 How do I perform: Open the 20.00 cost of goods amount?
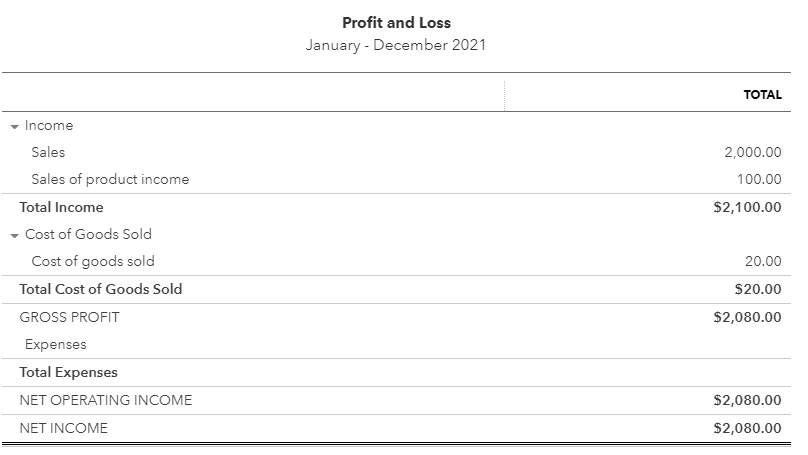pos(763,261)
